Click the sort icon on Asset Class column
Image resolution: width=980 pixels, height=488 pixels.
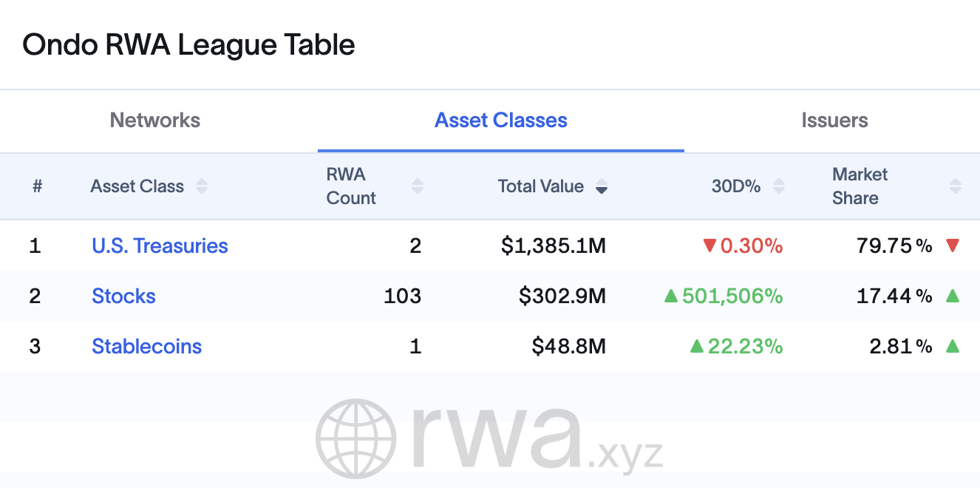(201, 186)
